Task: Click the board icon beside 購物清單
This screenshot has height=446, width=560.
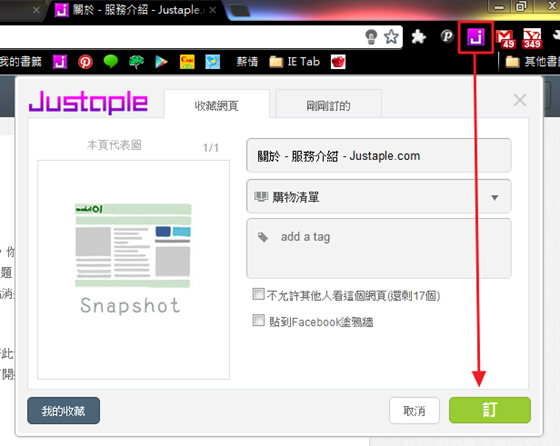Action: click(261, 196)
